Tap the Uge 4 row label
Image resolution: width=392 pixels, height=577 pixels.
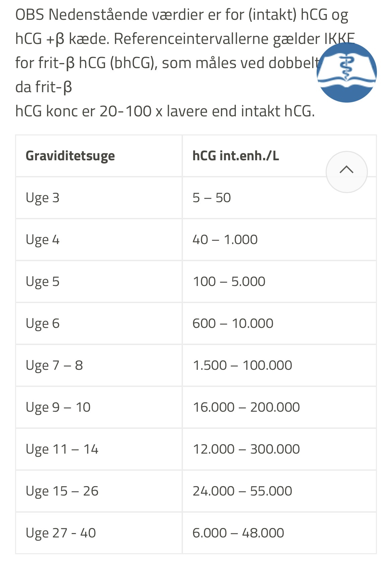tap(43, 240)
